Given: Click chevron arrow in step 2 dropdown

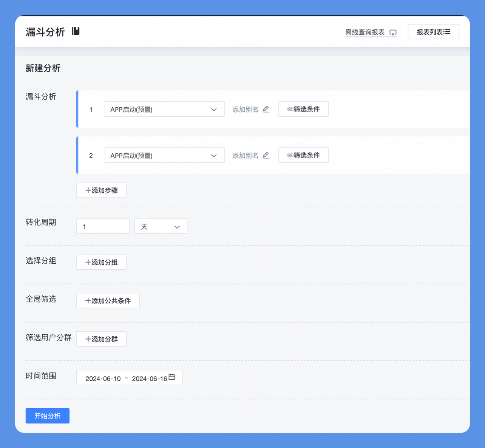Looking at the screenshot, I should 214,156.
